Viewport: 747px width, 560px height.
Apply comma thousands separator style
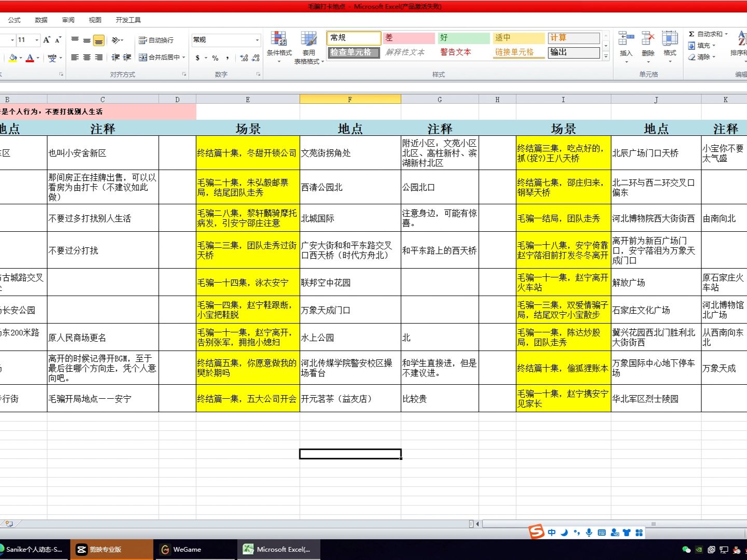pyautogui.click(x=228, y=58)
